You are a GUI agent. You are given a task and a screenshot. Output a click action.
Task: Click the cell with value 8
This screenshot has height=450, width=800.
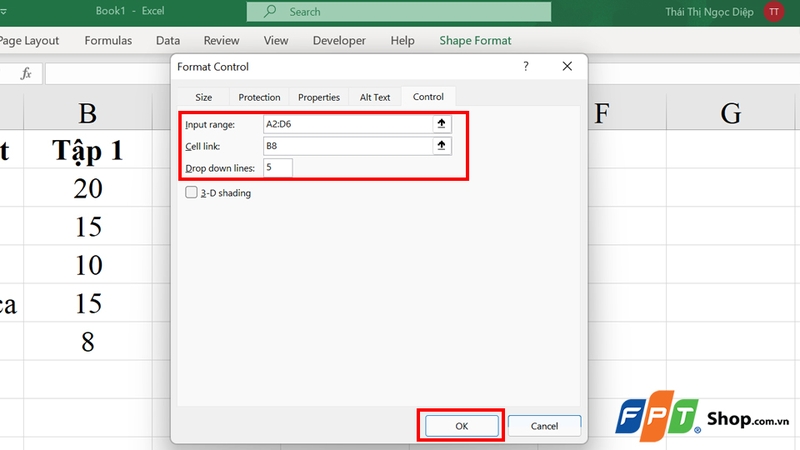(x=88, y=341)
